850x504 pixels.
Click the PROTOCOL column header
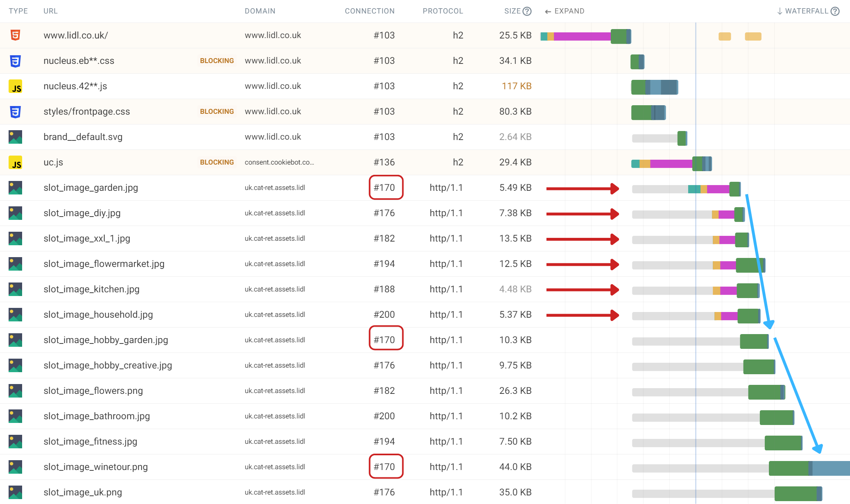point(443,11)
